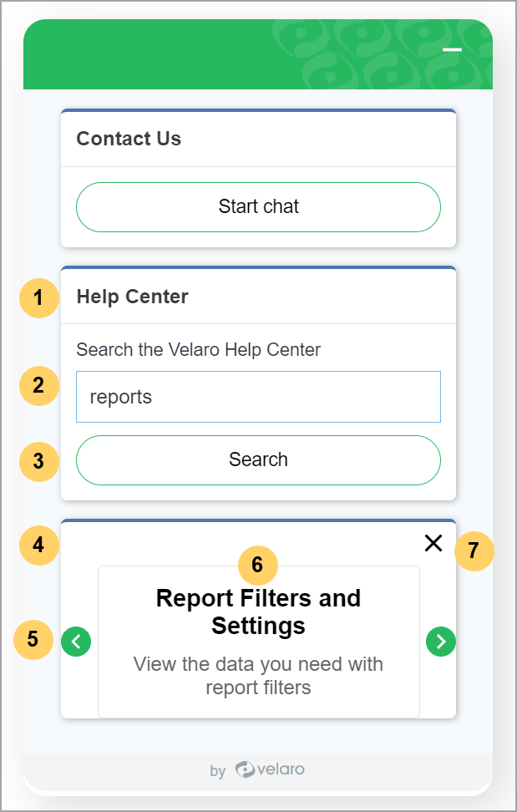Click the yellow callout marker numbered 3
517x812 pixels.
pyautogui.click(x=38, y=460)
